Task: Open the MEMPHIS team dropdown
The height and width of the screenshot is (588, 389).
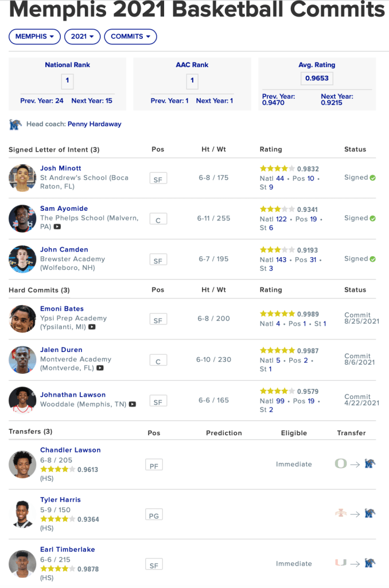Action: (34, 37)
